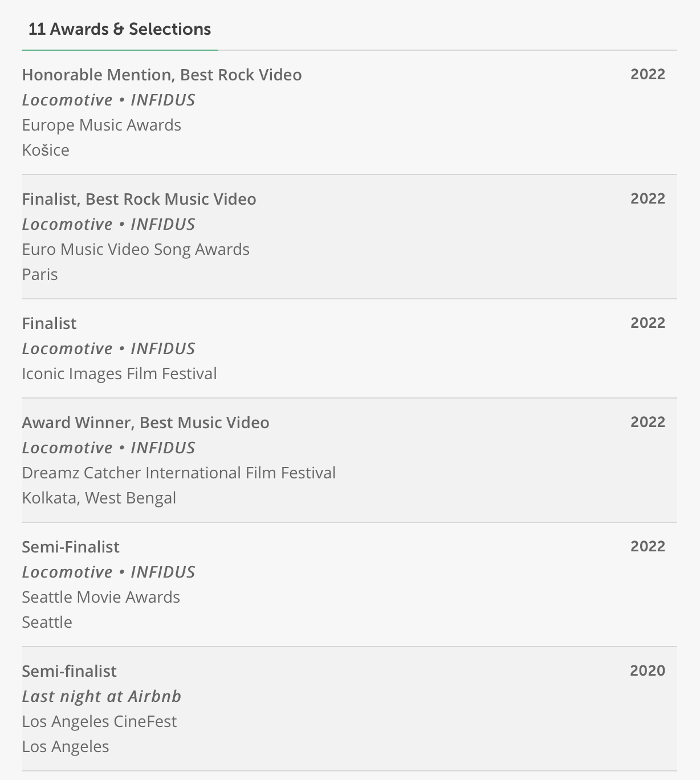
Task: Open Euro Music Video Song Awards entry
Action: [x=136, y=249]
